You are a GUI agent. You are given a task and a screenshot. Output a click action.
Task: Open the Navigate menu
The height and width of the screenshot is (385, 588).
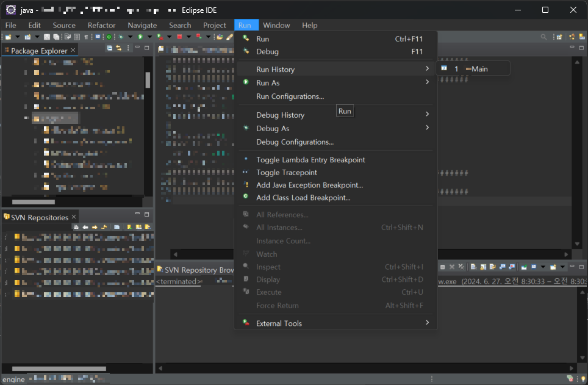click(142, 25)
